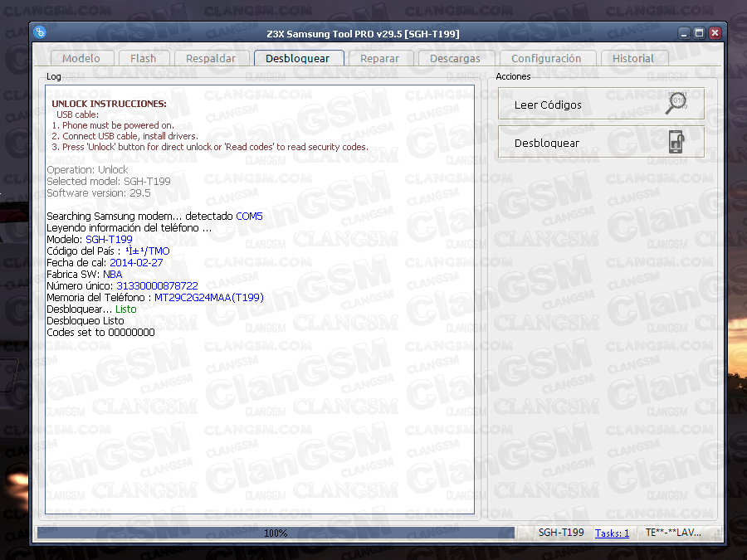747x560 pixels.
Task: Click the Software version: 29.5 line
Action: [99, 192]
